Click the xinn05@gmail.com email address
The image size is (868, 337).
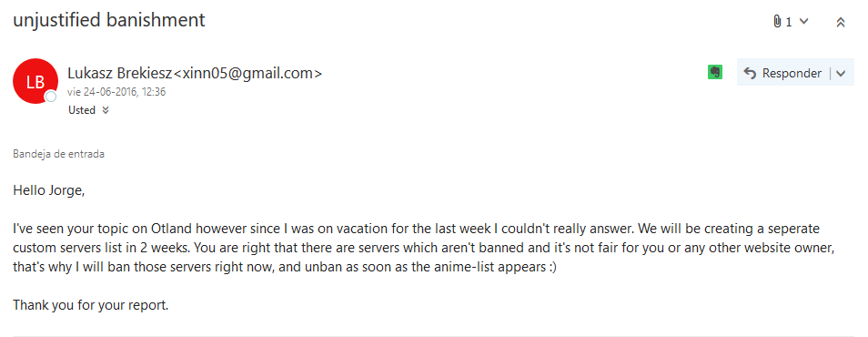[247, 73]
